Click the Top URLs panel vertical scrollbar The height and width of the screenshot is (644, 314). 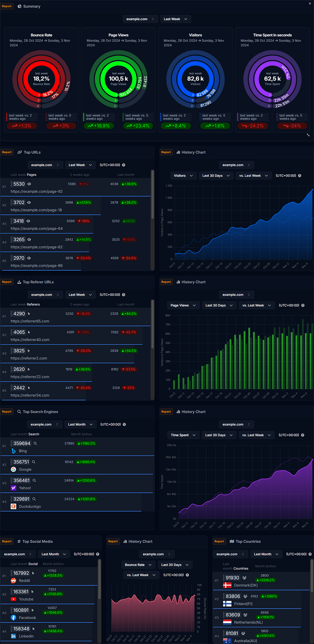click(x=152, y=195)
